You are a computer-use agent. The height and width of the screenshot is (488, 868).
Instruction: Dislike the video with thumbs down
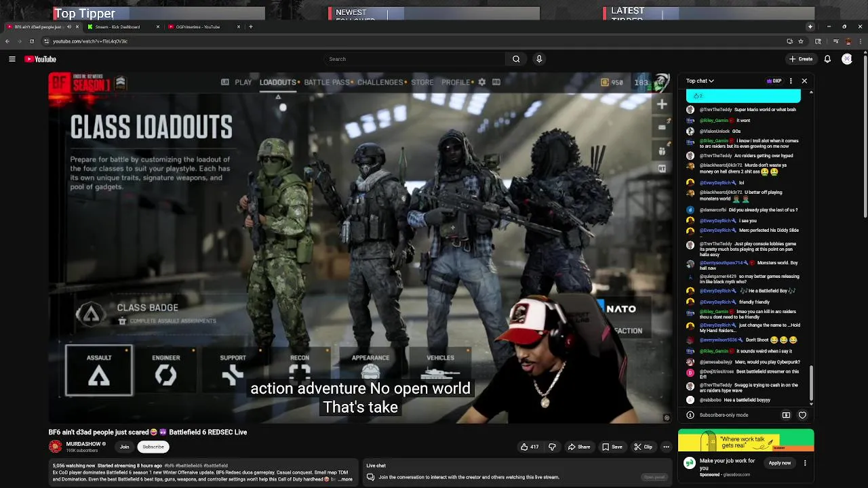click(x=552, y=447)
